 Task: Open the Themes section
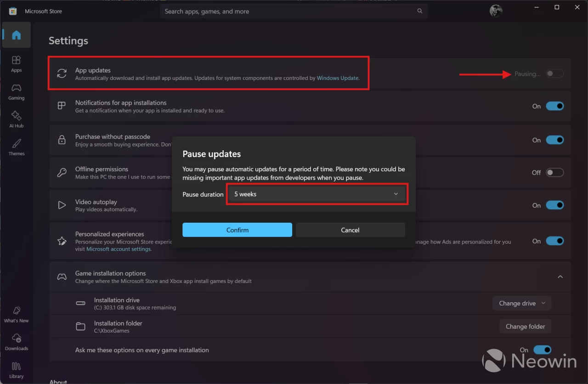[17, 147]
